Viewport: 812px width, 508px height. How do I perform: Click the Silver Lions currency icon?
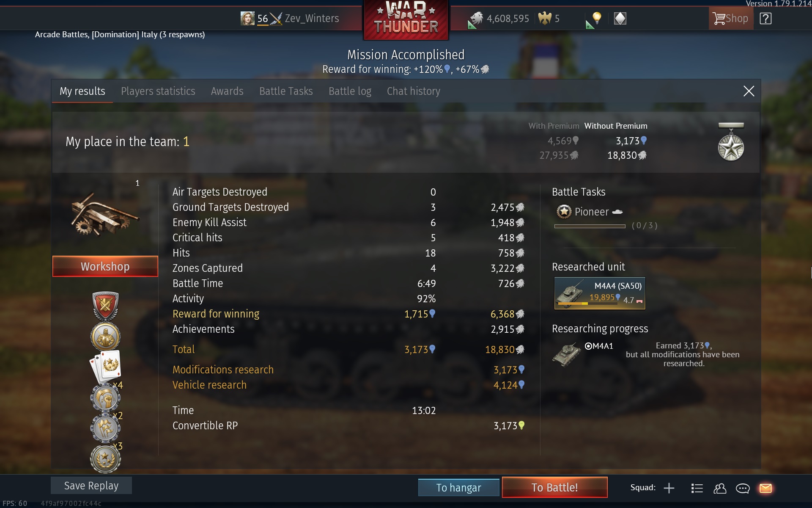point(477,18)
